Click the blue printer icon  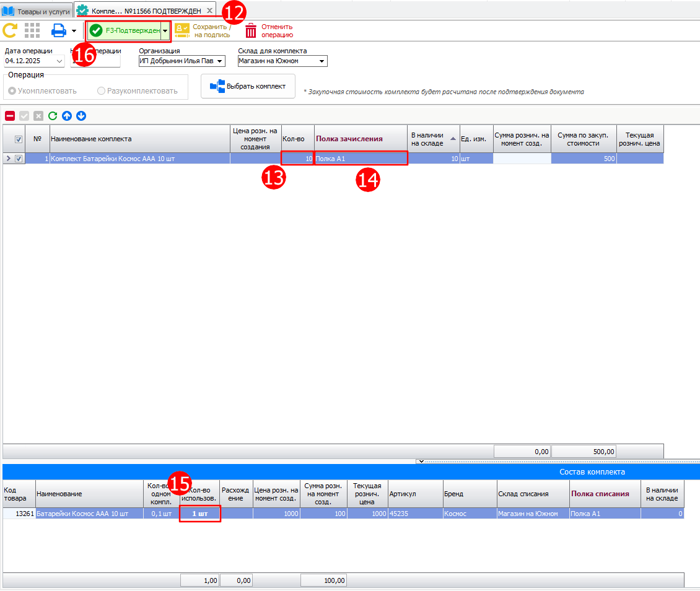(59, 30)
